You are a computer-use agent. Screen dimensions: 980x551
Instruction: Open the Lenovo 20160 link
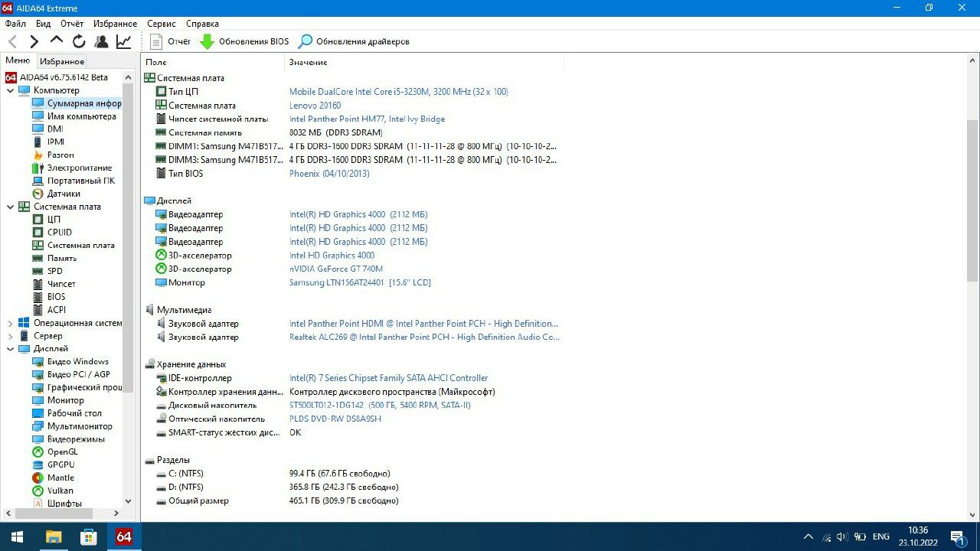[315, 106]
